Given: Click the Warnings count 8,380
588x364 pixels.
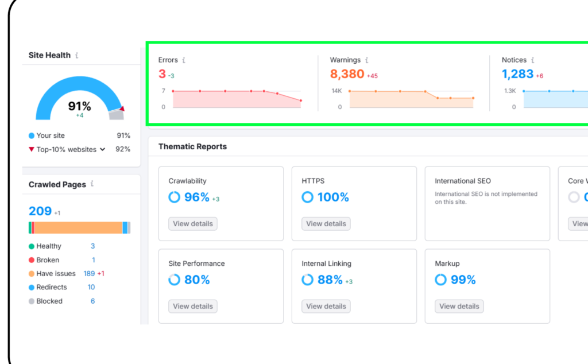Looking at the screenshot, I should pyautogui.click(x=347, y=74).
